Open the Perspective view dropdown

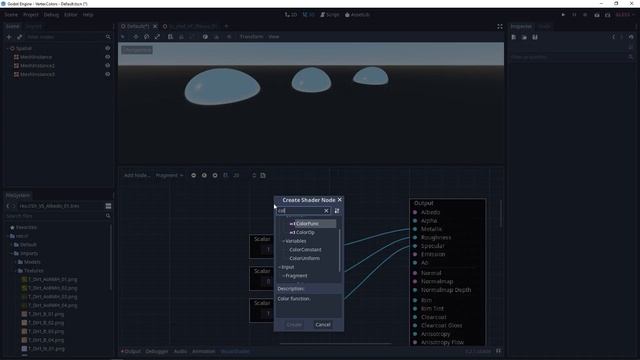point(137,50)
